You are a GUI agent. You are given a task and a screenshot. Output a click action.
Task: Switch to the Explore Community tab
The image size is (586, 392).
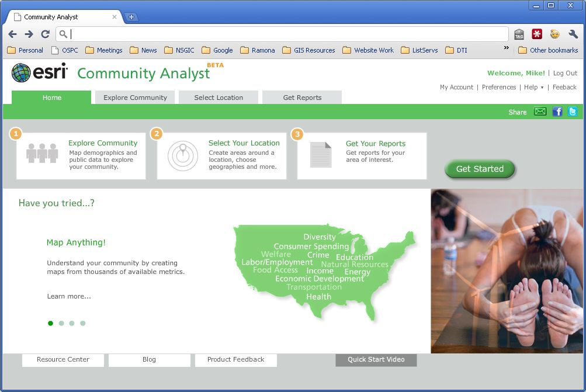[135, 98]
